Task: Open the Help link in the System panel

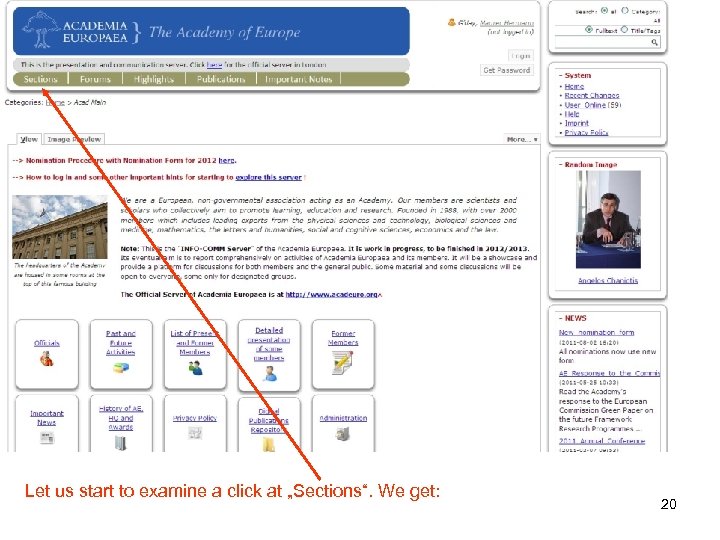Action: click(x=572, y=114)
